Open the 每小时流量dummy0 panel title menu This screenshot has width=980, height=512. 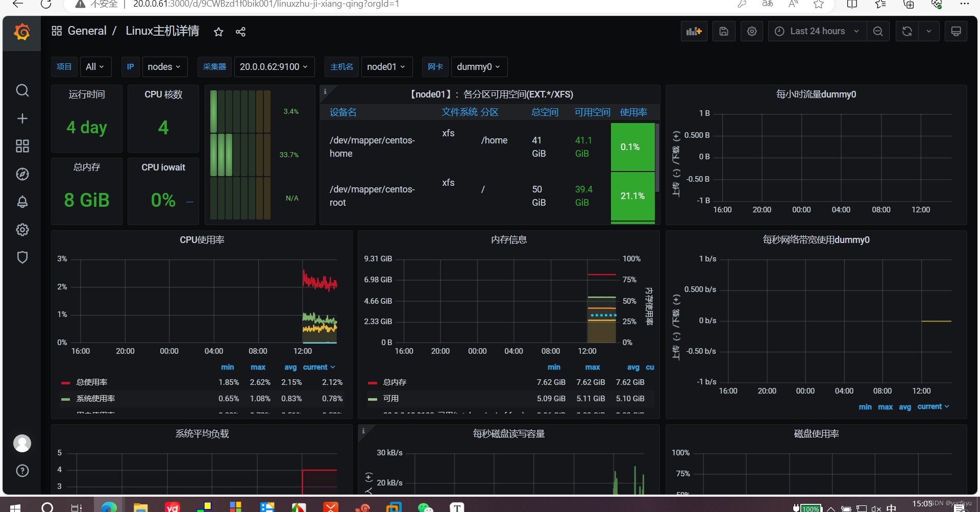(x=816, y=94)
